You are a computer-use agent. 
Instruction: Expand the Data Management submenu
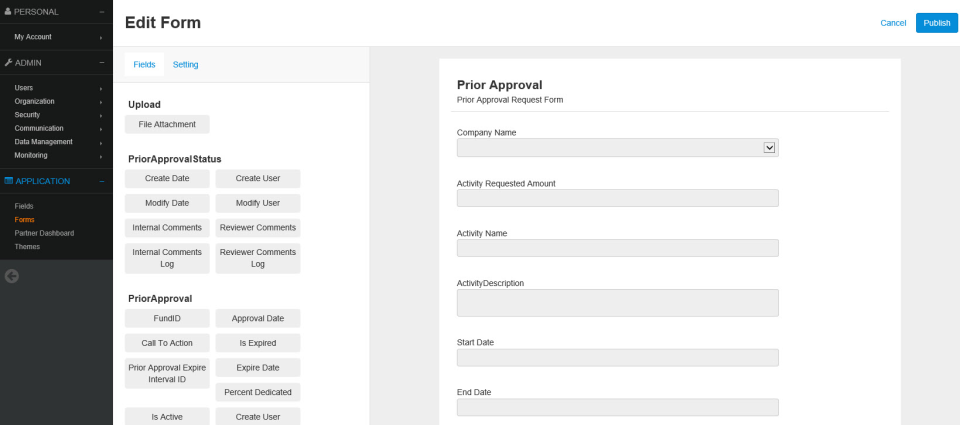point(101,142)
